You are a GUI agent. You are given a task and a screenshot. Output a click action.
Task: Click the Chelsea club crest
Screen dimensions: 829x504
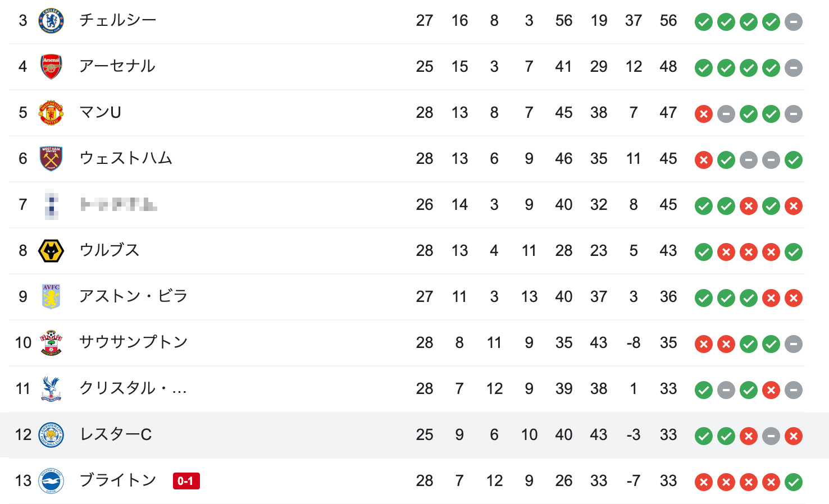point(51,21)
